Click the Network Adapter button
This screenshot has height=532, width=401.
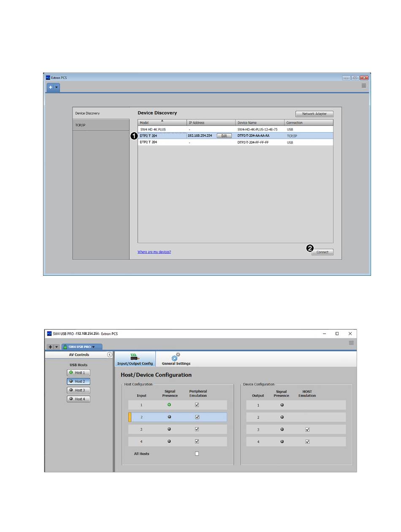[314, 114]
